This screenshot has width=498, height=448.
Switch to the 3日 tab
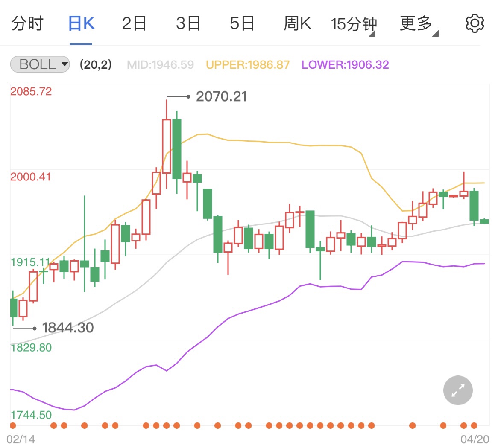pos(188,23)
